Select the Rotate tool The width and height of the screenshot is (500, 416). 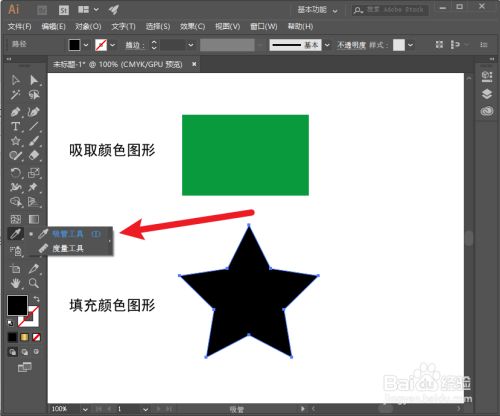15,173
